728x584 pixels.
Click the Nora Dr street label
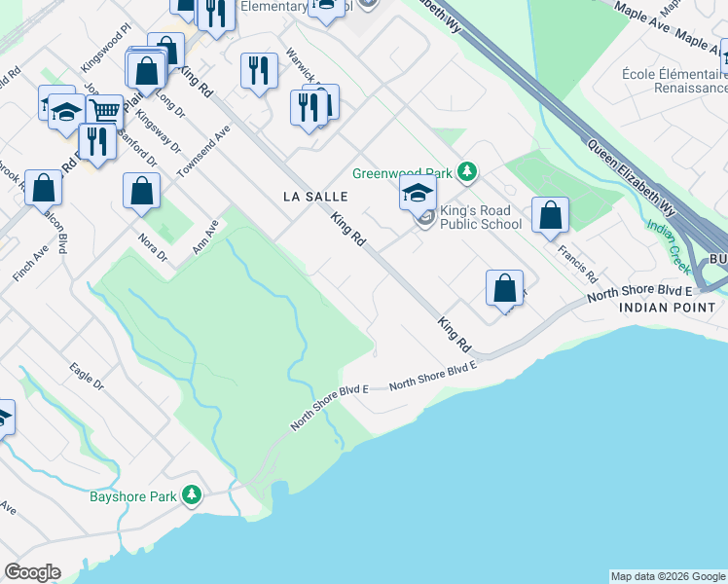[x=153, y=247]
